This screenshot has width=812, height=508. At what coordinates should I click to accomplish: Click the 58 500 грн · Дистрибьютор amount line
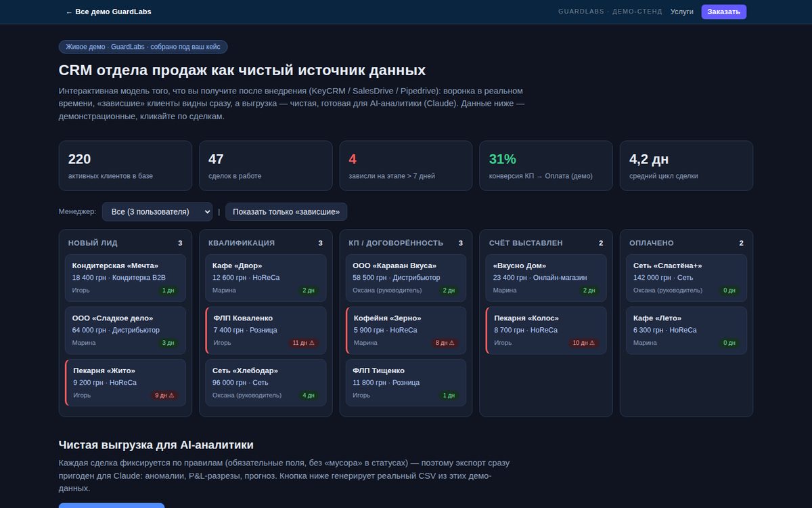tap(396, 278)
